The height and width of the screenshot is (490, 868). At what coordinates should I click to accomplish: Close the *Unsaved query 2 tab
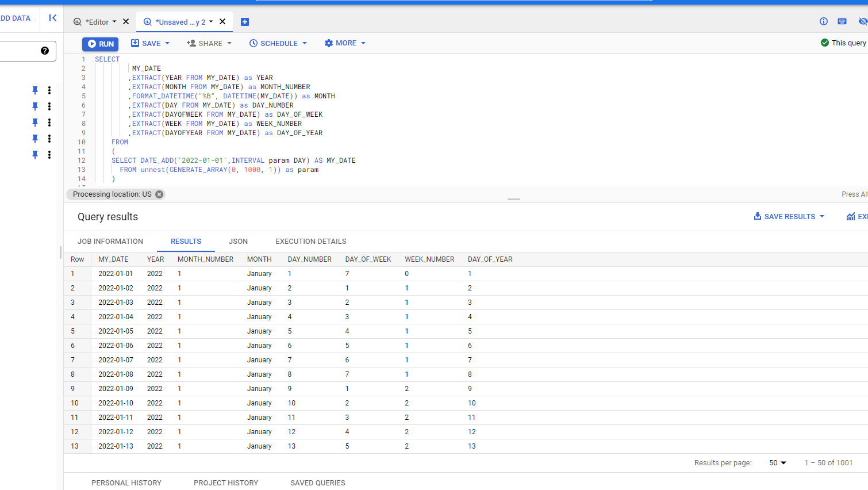tap(222, 22)
